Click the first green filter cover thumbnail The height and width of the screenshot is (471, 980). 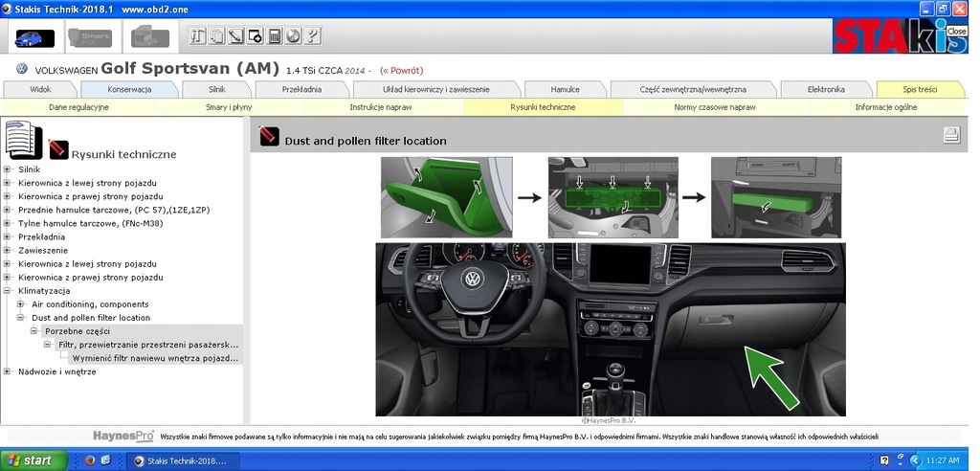[446, 197]
